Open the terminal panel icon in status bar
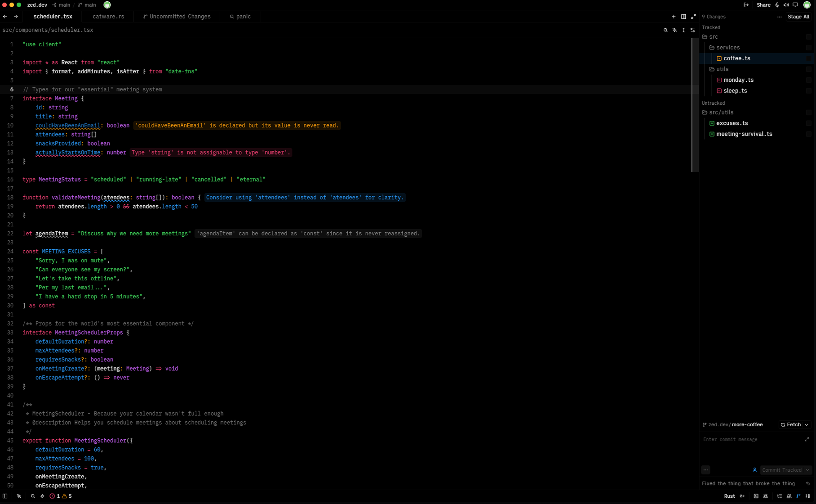This screenshot has height=504, width=816. click(756, 496)
